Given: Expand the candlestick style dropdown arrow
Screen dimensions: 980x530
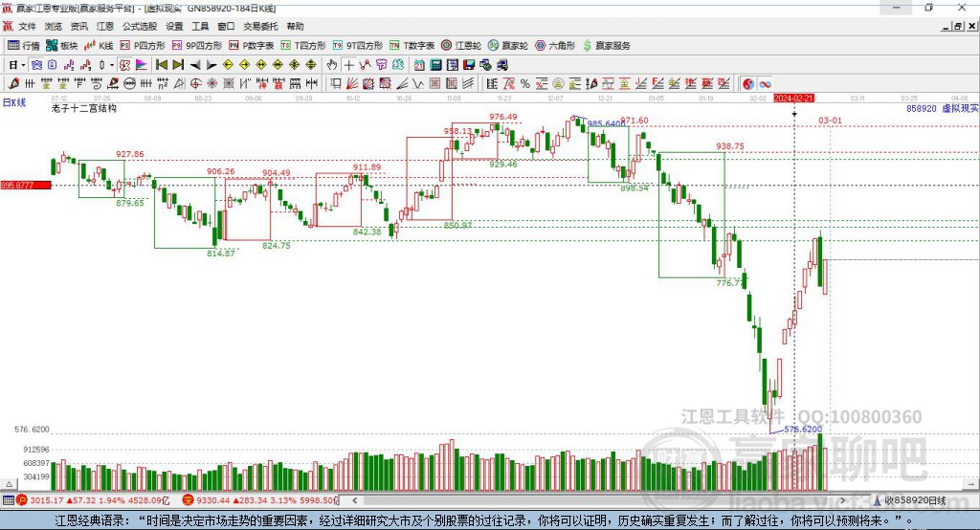Looking at the screenshot, I should [112, 65].
